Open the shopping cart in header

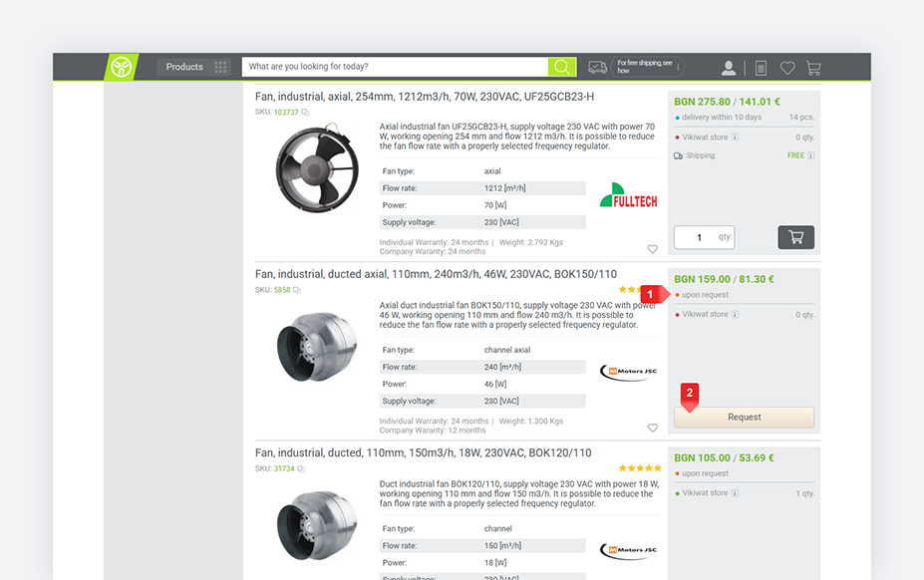(x=813, y=68)
